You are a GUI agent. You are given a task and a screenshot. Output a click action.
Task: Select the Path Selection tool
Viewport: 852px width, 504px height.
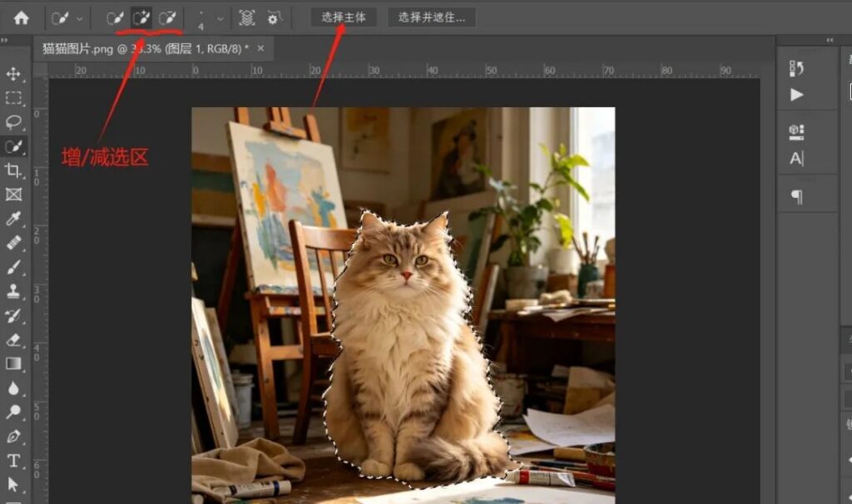13,484
